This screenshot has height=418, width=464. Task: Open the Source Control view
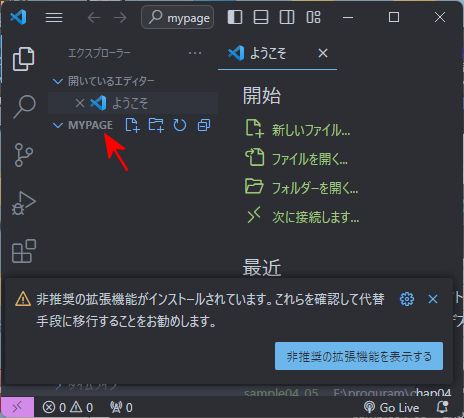point(24,155)
